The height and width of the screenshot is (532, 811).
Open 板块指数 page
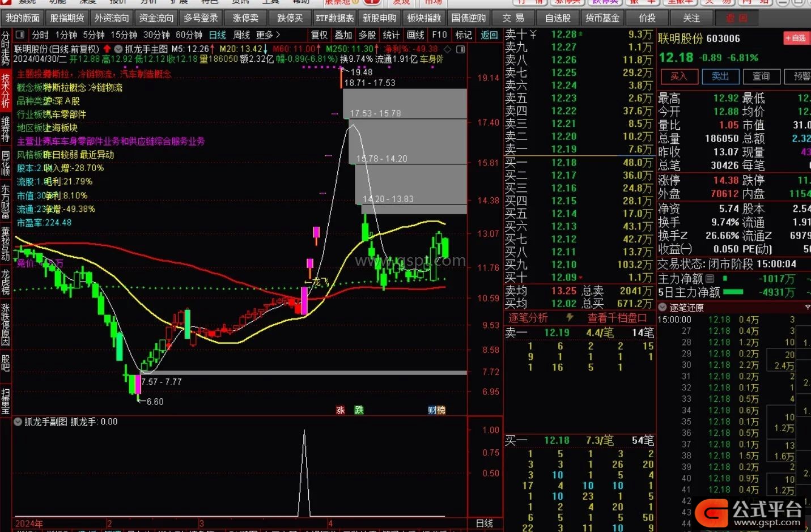tap(424, 18)
